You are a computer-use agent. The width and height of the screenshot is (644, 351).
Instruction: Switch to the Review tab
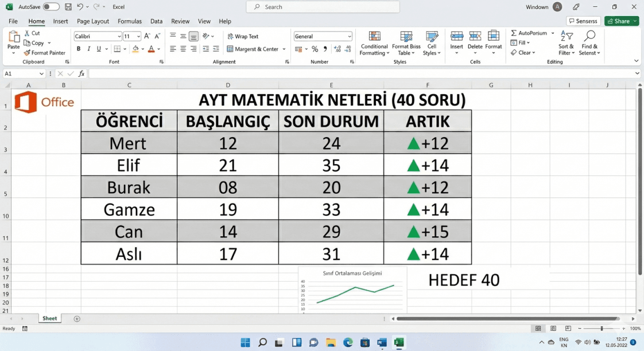click(x=180, y=21)
